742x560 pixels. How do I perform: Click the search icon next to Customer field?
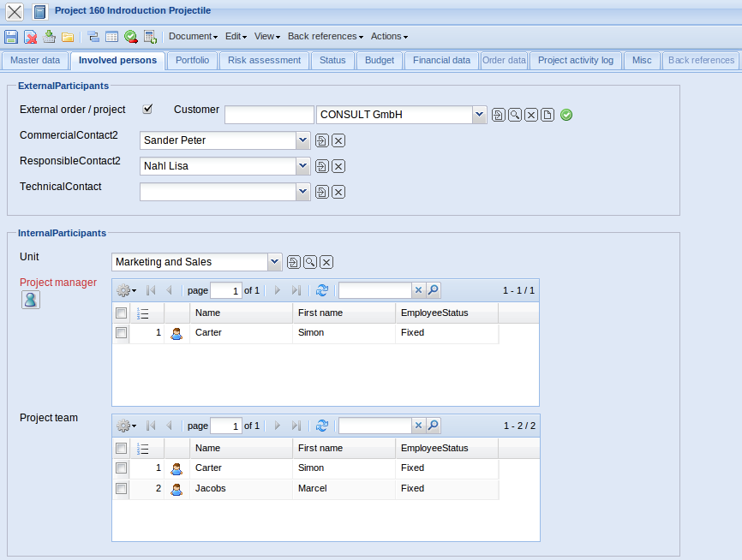click(x=515, y=115)
